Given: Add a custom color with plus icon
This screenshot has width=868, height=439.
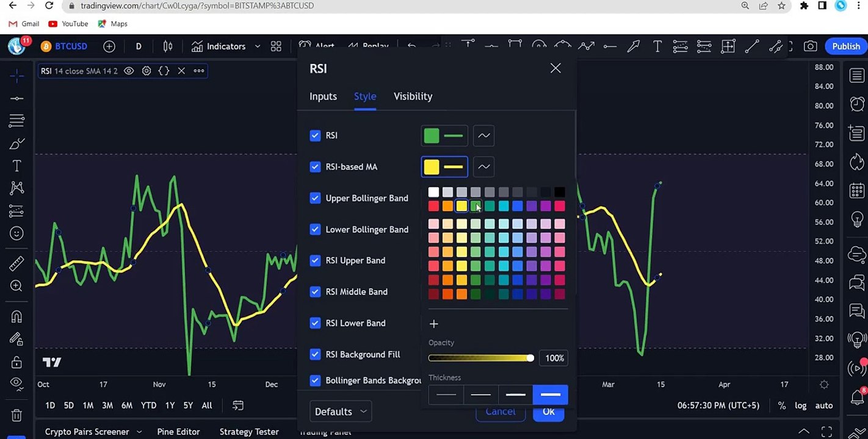Looking at the screenshot, I should pyautogui.click(x=434, y=324).
